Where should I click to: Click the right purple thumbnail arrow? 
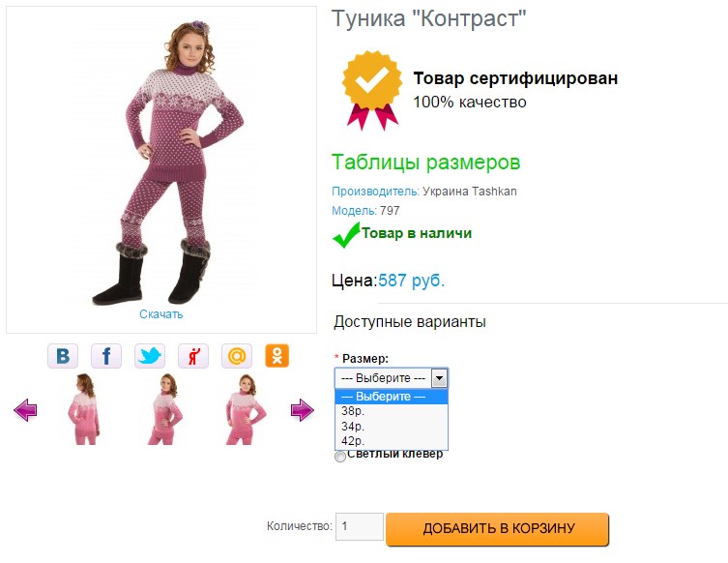[303, 411]
